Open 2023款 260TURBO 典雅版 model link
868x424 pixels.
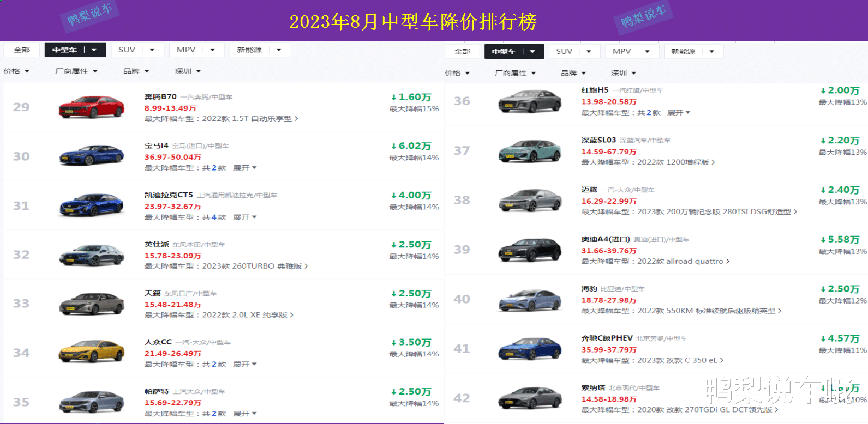(x=255, y=266)
